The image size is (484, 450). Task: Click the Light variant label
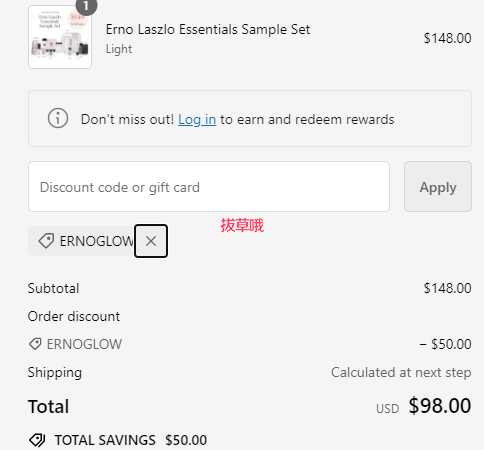[119, 49]
